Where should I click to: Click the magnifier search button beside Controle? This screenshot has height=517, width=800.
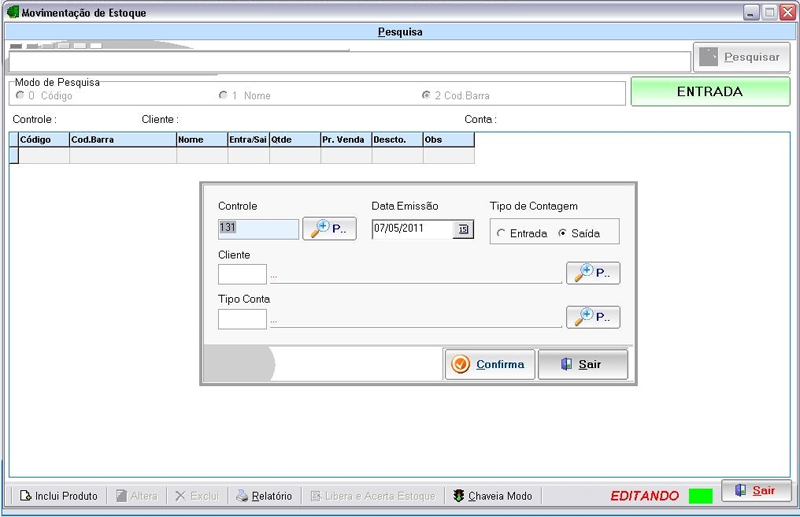(329, 229)
